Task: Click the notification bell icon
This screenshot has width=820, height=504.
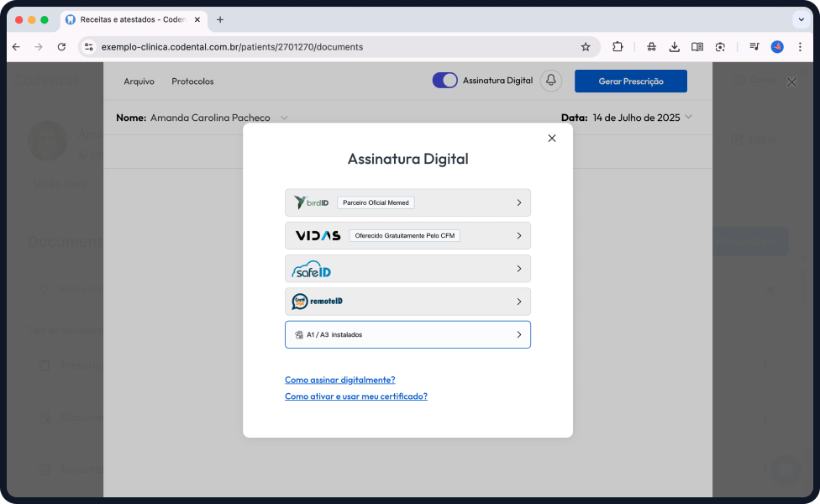Action: click(550, 81)
